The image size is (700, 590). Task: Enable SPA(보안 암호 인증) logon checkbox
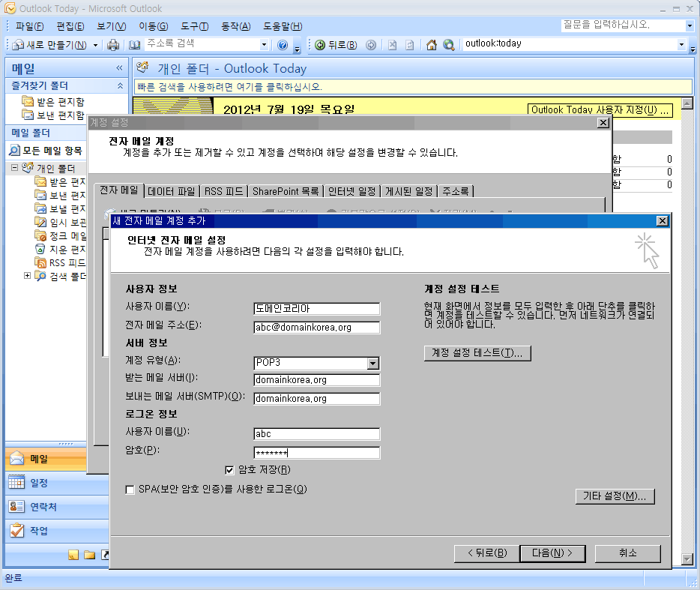[130, 490]
